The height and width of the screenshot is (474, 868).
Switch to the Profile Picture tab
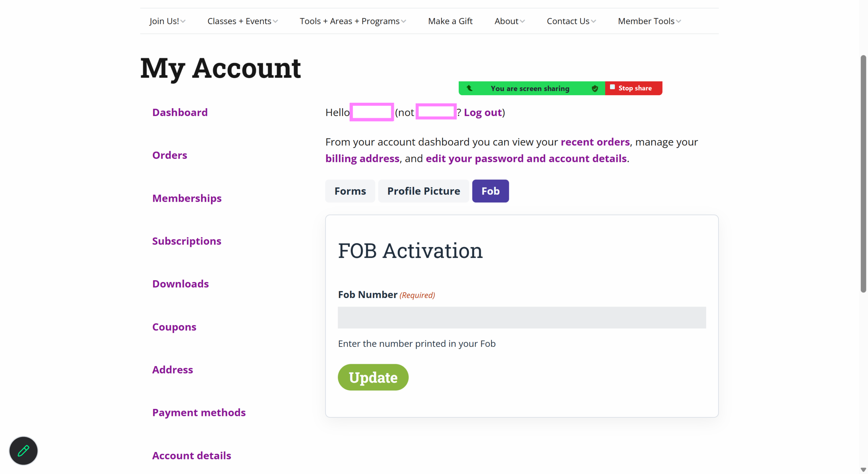pyautogui.click(x=423, y=191)
